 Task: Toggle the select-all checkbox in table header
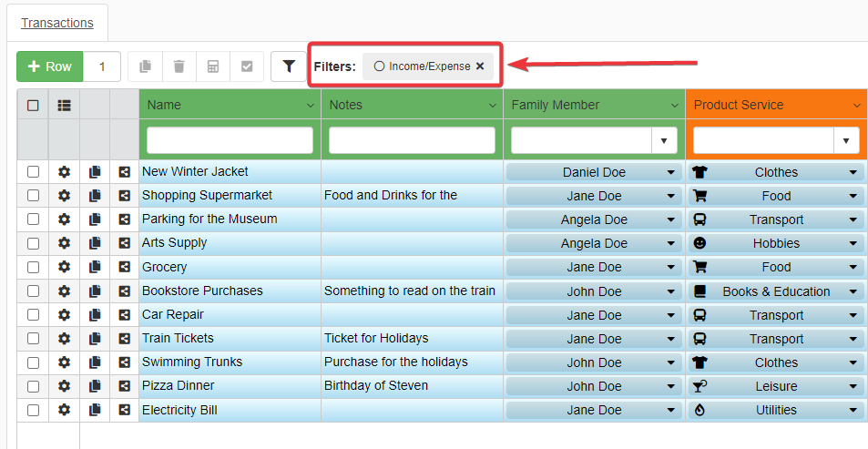point(34,105)
